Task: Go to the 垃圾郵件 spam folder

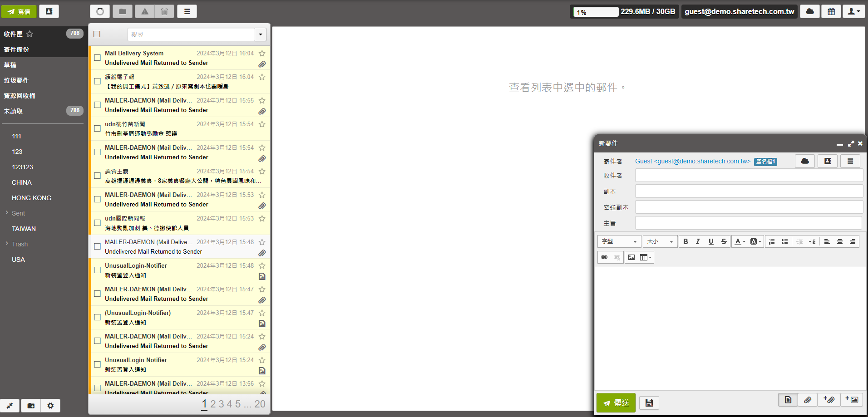Action: (16, 80)
